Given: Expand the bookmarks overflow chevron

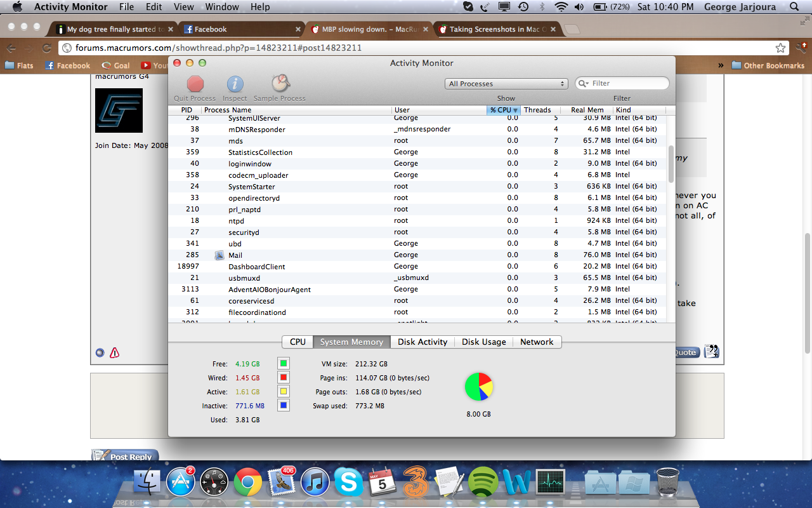Looking at the screenshot, I should click(721, 65).
